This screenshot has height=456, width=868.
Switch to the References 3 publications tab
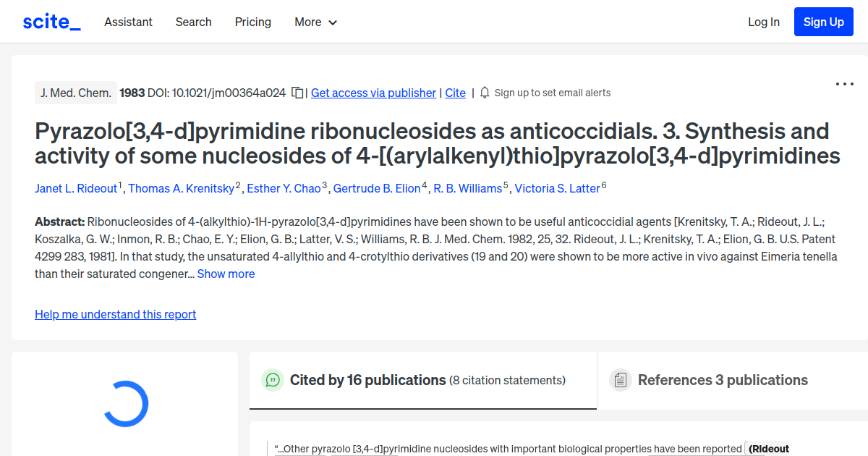tap(723, 379)
